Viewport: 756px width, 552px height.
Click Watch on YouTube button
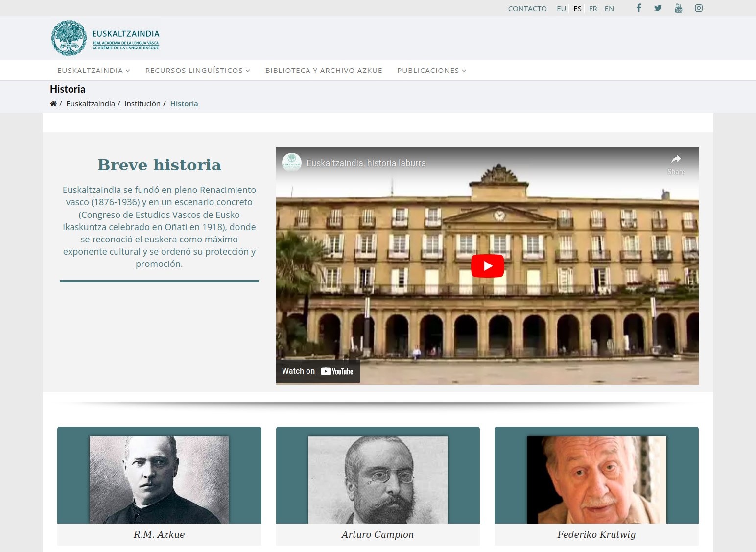coord(318,371)
